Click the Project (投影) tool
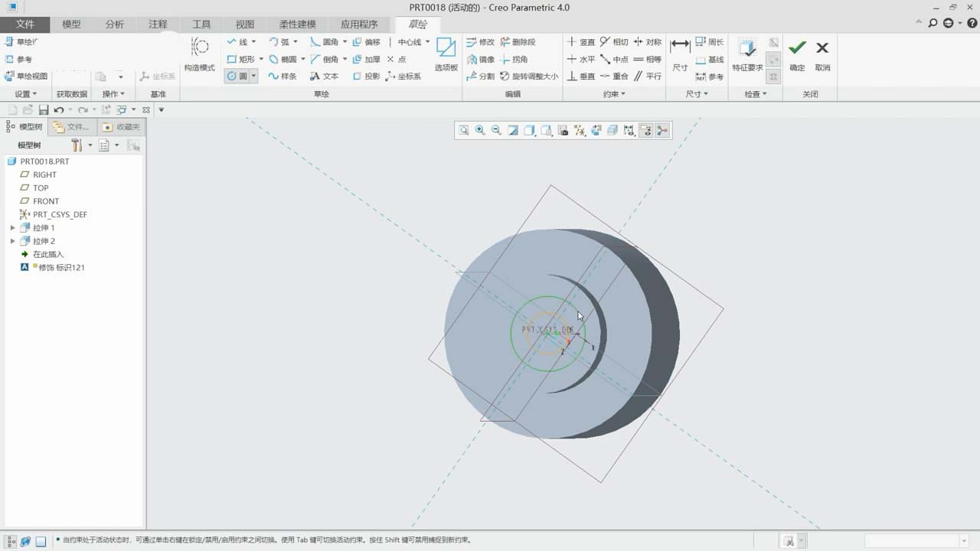The height and width of the screenshot is (551, 980). [366, 77]
